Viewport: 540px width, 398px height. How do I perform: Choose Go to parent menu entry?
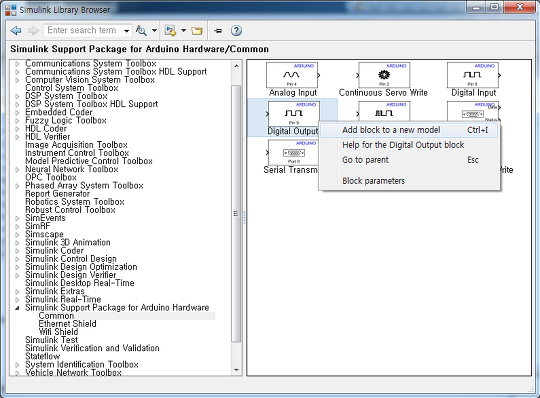tap(409, 160)
